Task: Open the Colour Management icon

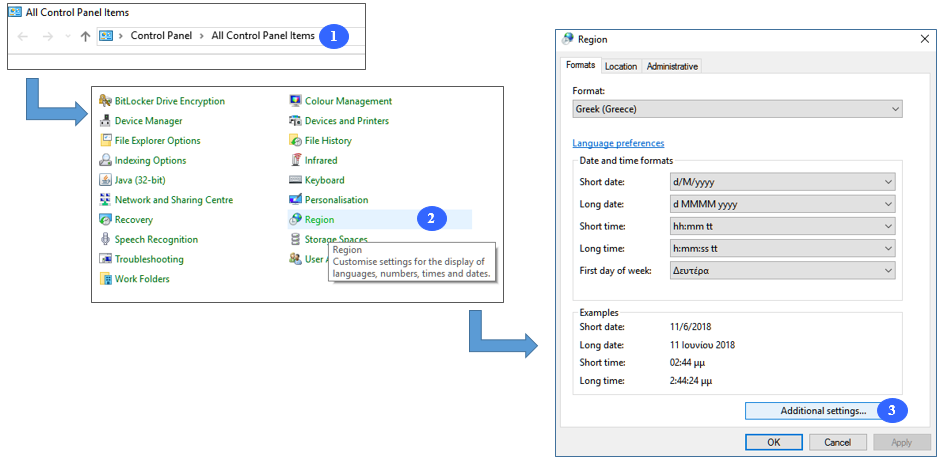Action: pyautogui.click(x=295, y=101)
